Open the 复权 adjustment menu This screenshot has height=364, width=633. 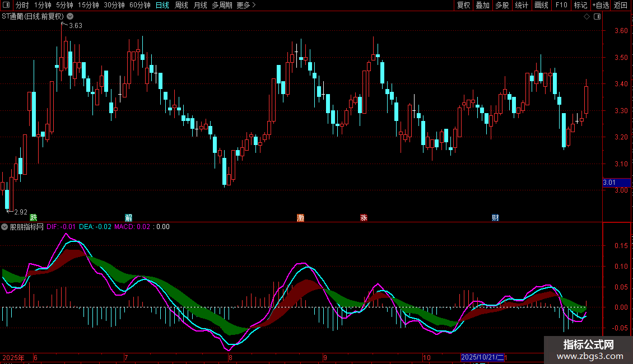point(463,5)
